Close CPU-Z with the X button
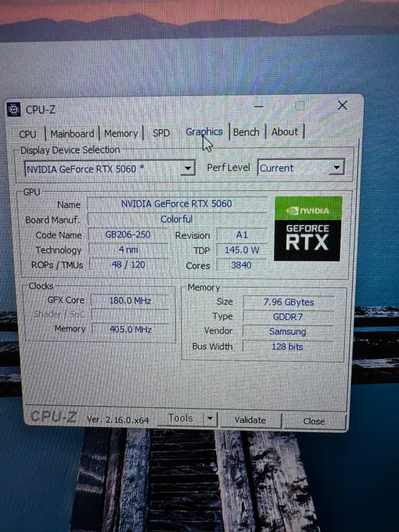Screen dimensions: 399x532 pos(342,106)
